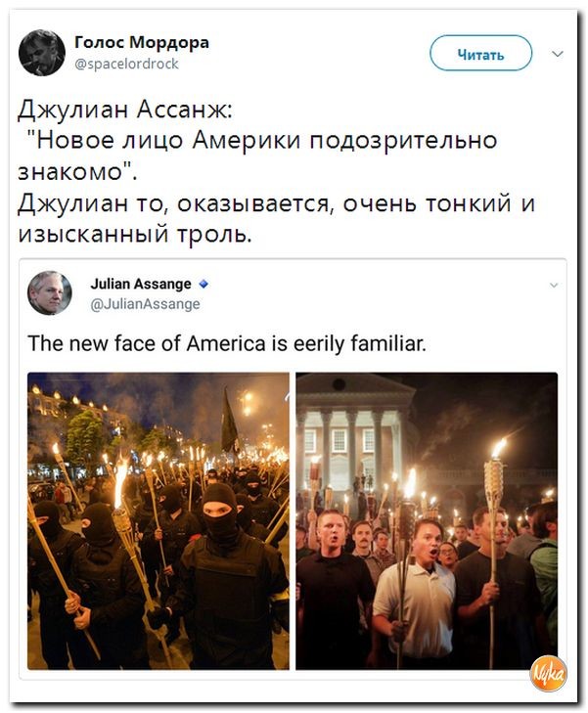
Task: Click the text 'The new face of America'
Action: [147, 343]
